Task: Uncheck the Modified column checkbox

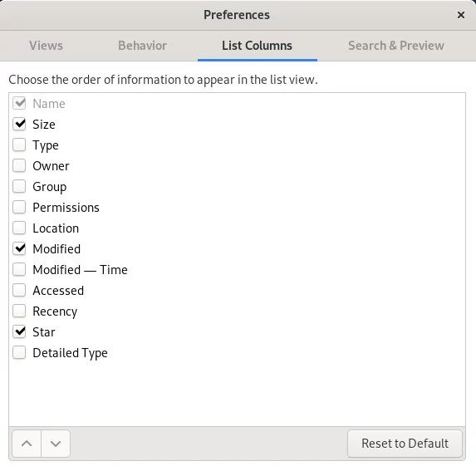Action: click(19, 249)
